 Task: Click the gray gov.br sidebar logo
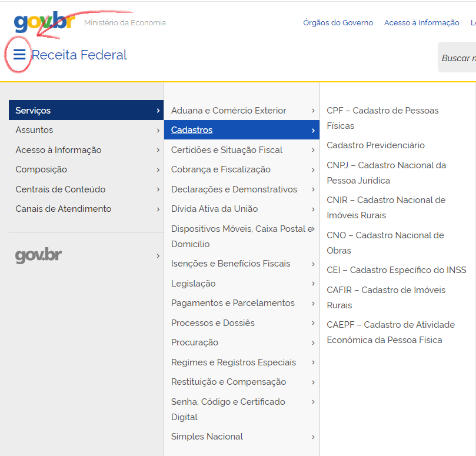(38, 256)
